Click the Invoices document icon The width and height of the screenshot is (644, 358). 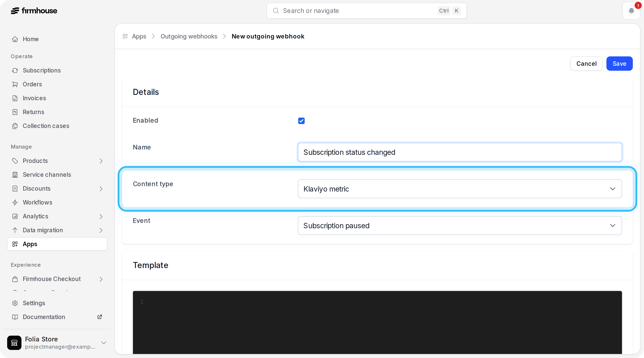(15, 98)
